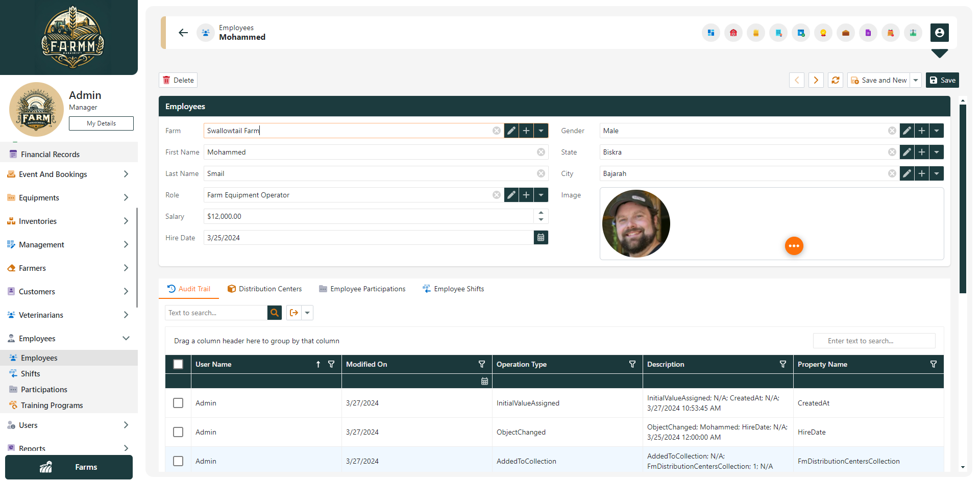Select the wheat harvest icon in the header
Viewport: 980px width, 482px height.
pyautogui.click(x=756, y=33)
